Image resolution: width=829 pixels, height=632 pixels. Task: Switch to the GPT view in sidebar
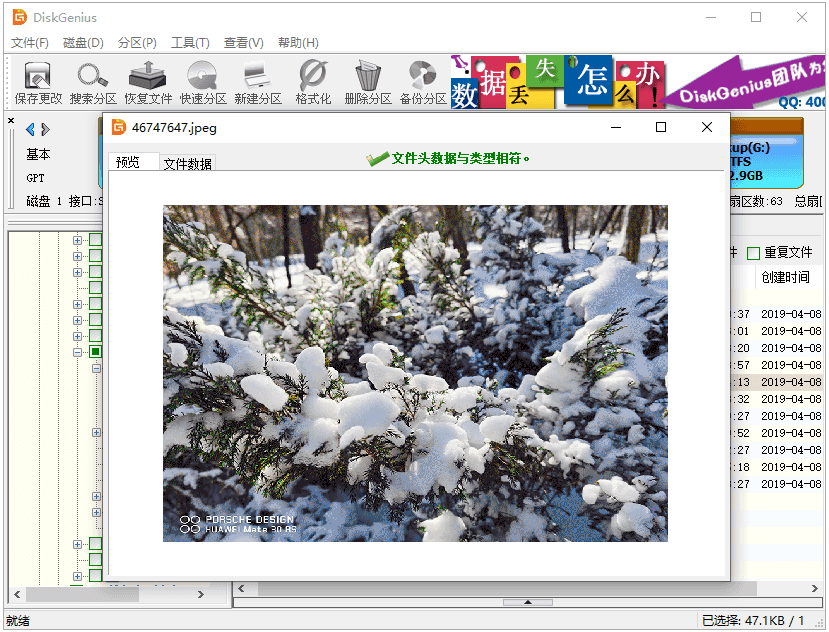(37, 178)
